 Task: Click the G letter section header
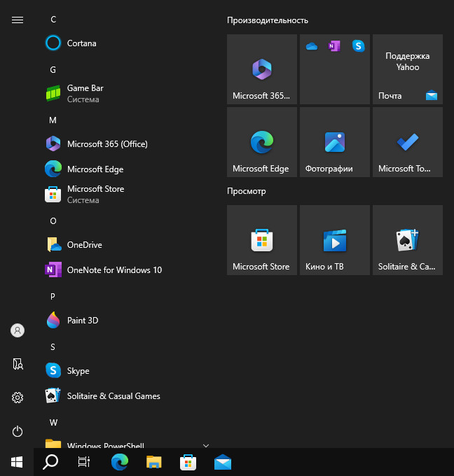53,70
